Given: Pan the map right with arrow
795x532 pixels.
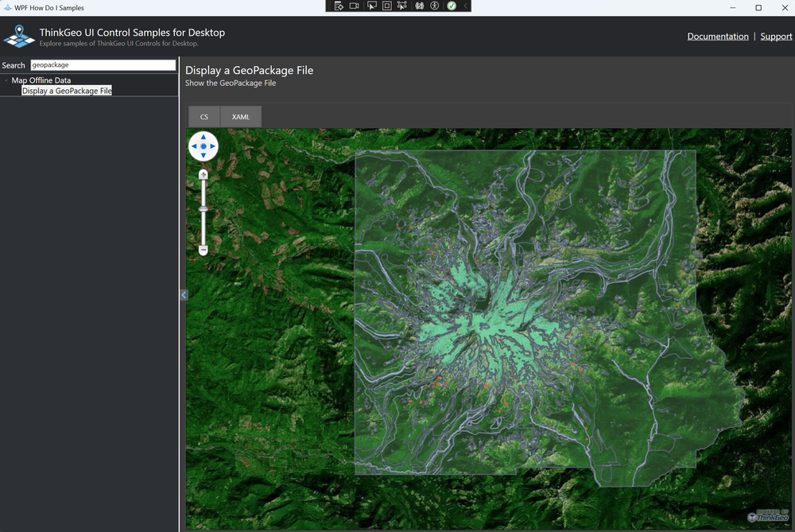Looking at the screenshot, I should point(212,146).
